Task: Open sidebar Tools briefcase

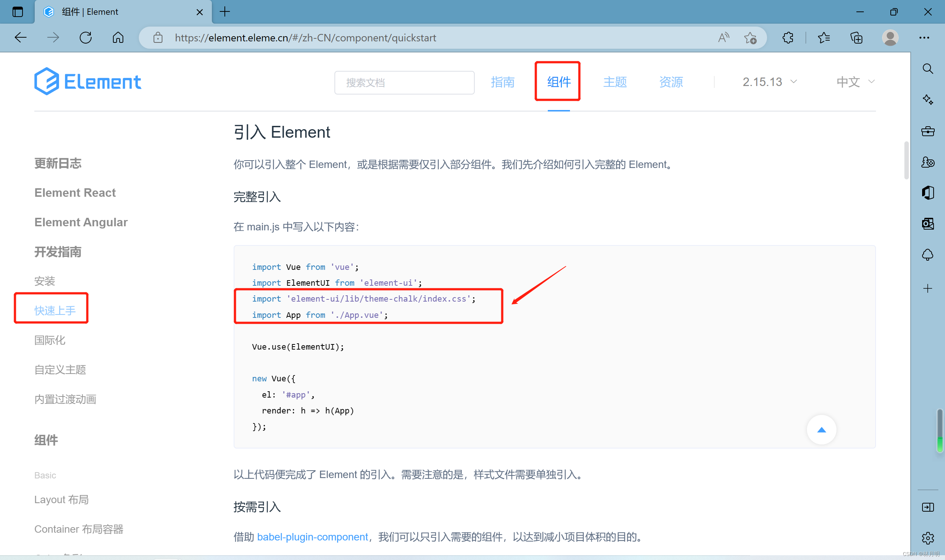Action: click(x=928, y=131)
